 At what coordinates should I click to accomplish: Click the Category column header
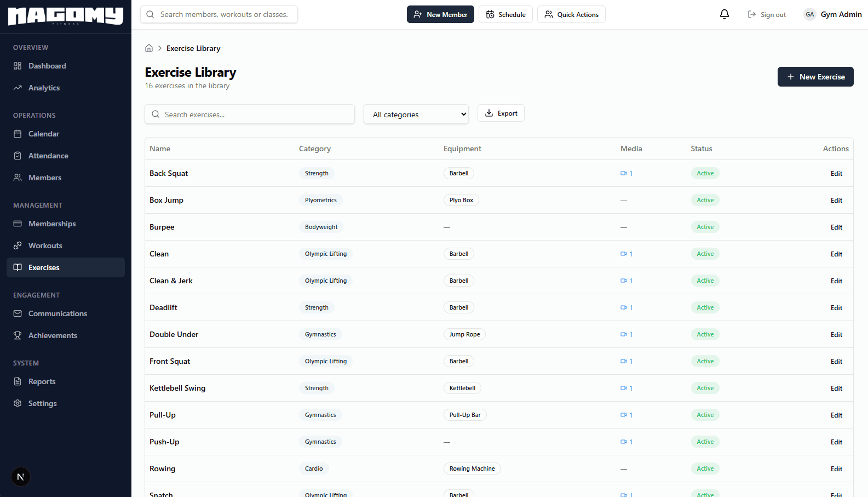coord(315,148)
